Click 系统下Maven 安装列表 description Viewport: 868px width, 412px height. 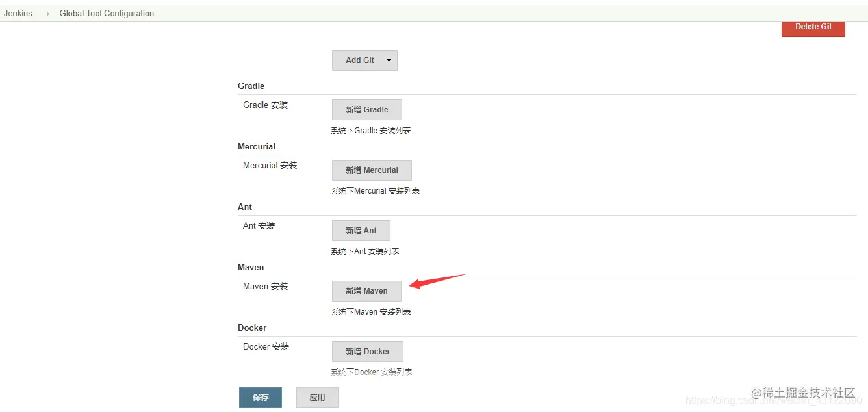(371, 312)
